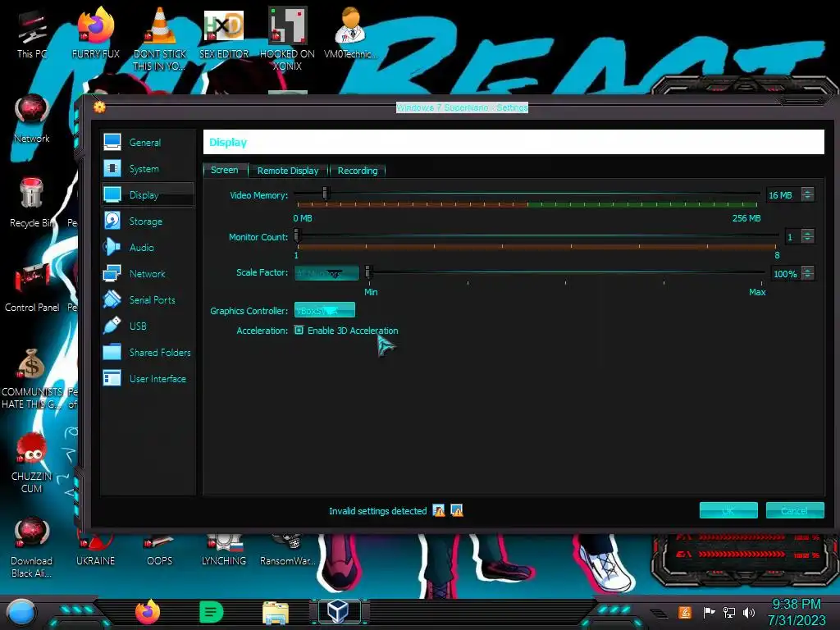Screen dimensions: 840x630
Task: Click the VirtualBox taskbar icon
Action: pyautogui.click(x=339, y=611)
